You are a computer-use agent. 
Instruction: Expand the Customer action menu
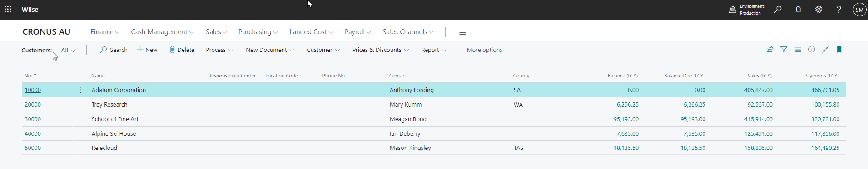(x=323, y=50)
